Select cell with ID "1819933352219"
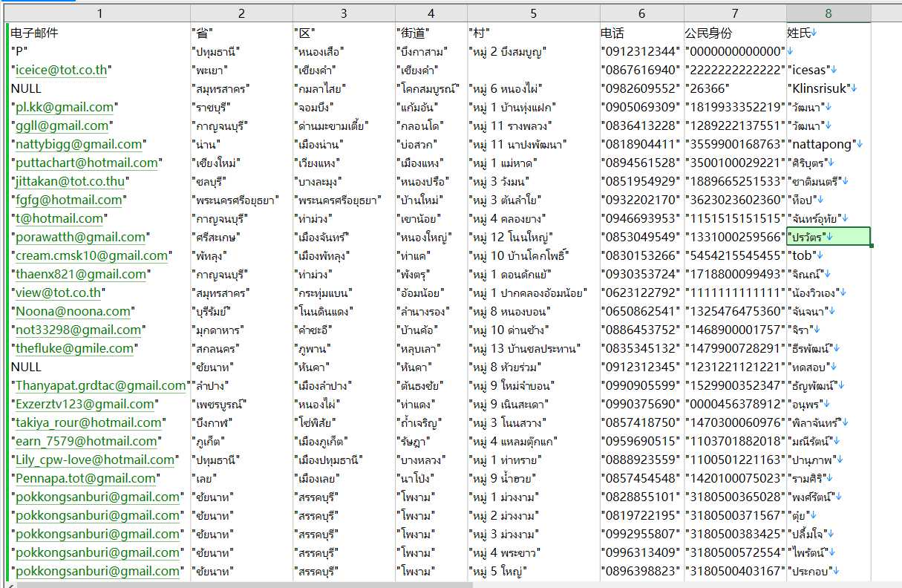Screen dimensions: 902x588 735,107
